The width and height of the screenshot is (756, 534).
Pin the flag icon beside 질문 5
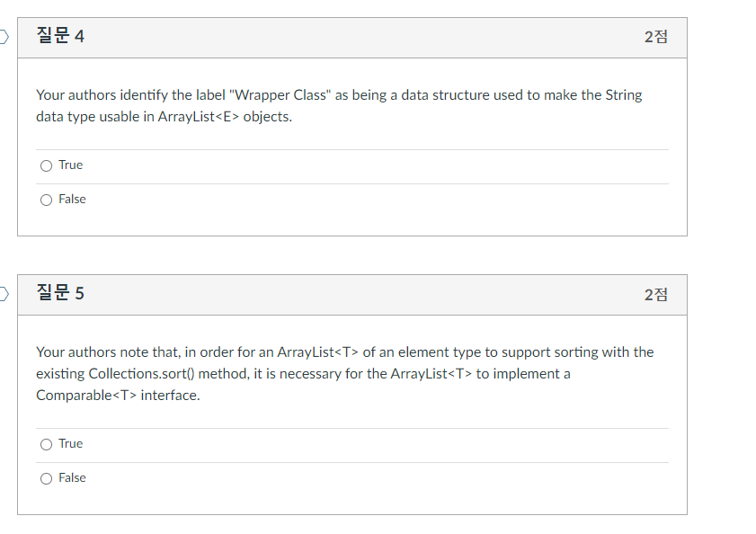[3, 294]
